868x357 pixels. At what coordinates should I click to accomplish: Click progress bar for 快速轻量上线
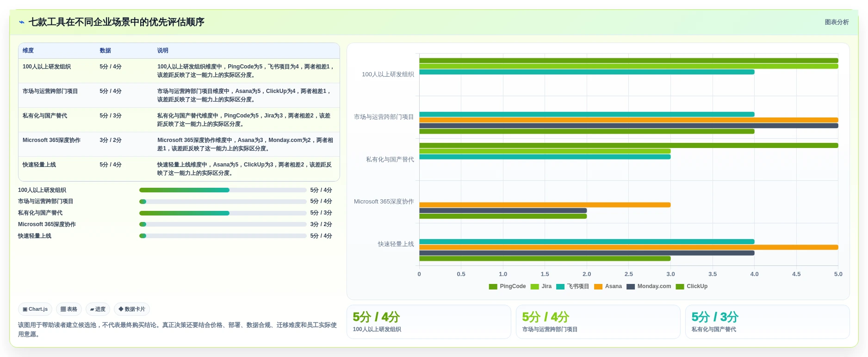click(223, 236)
